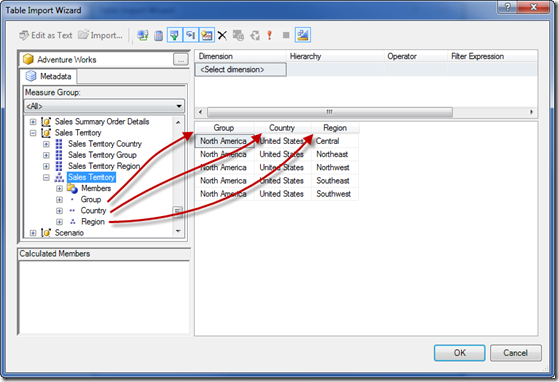
Task: Collapse the highlighted Sales Territory hierarchy
Action: [x=46, y=177]
